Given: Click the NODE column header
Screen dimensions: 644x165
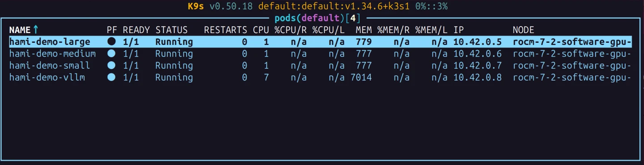Looking at the screenshot, I should [x=523, y=30].
